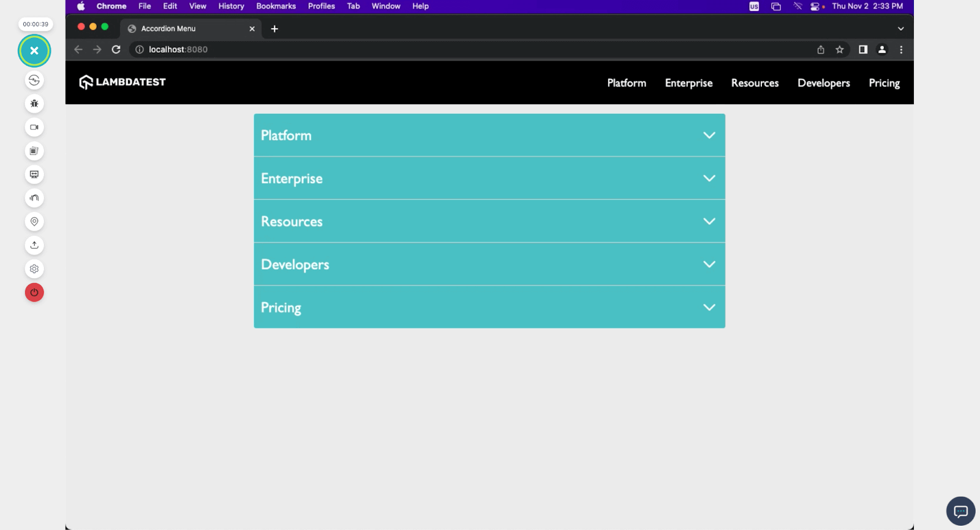Click Enterprise accordion heading text
Screen dimensions: 980x530
292,179
